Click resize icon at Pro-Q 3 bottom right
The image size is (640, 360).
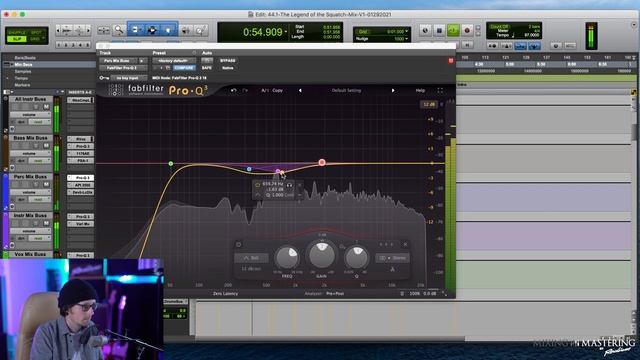click(x=444, y=293)
